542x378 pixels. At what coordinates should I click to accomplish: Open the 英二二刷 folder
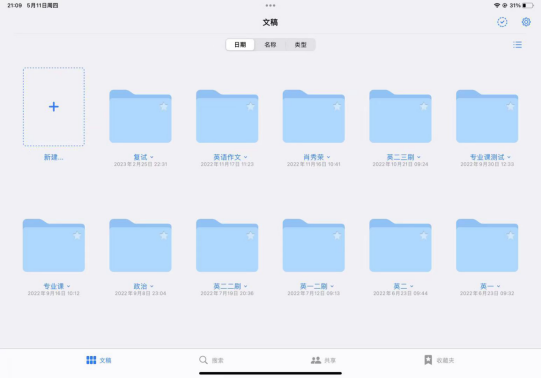pos(227,245)
